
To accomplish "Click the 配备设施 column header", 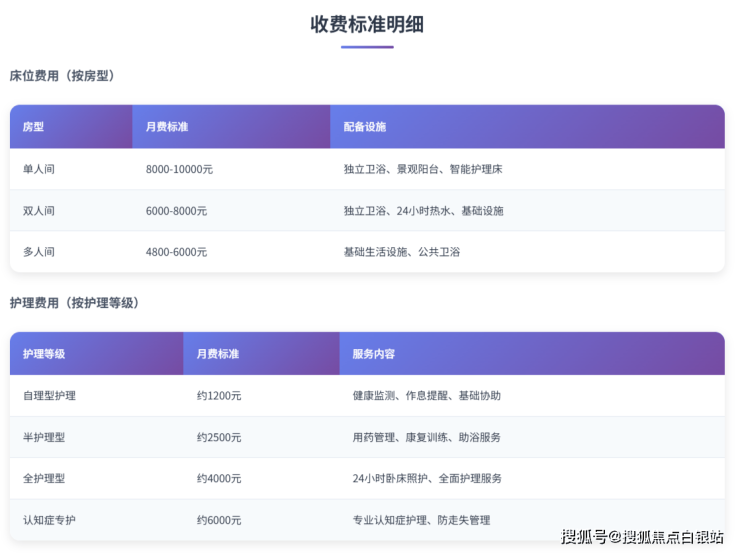I will coord(365,127).
